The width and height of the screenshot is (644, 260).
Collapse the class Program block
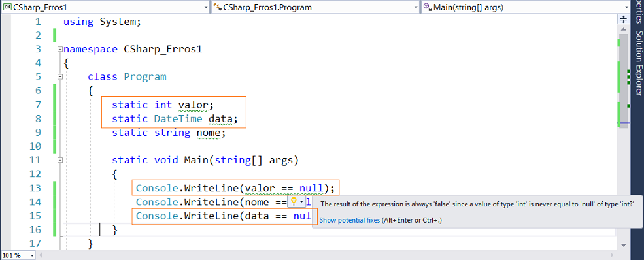tap(60, 76)
